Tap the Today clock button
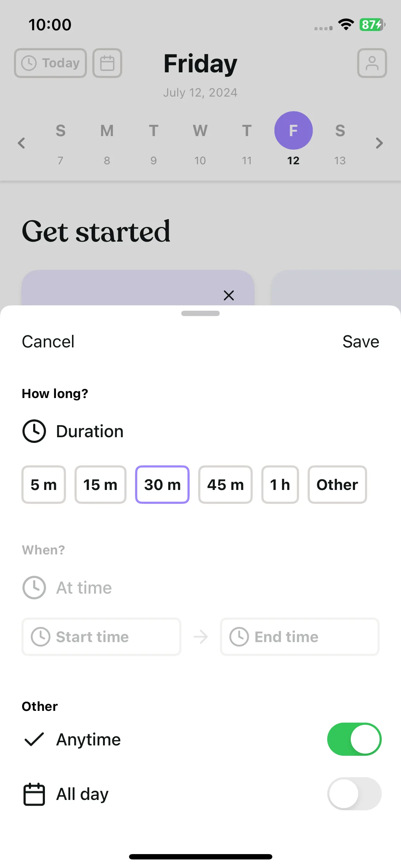The image size is (401, 868). tap(50, 63)
